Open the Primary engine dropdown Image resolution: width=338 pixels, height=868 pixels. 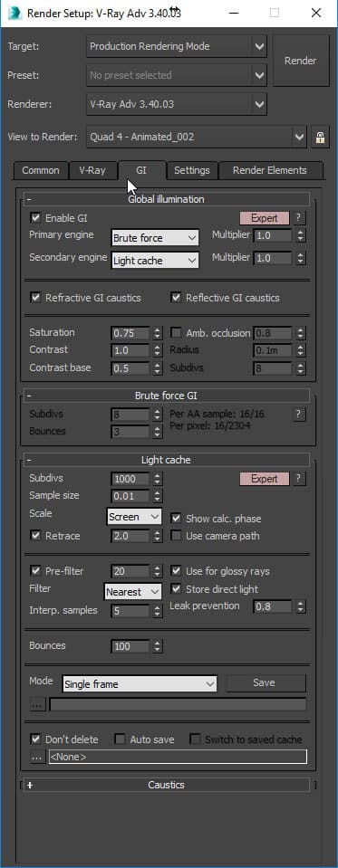(x=155, y=238)
